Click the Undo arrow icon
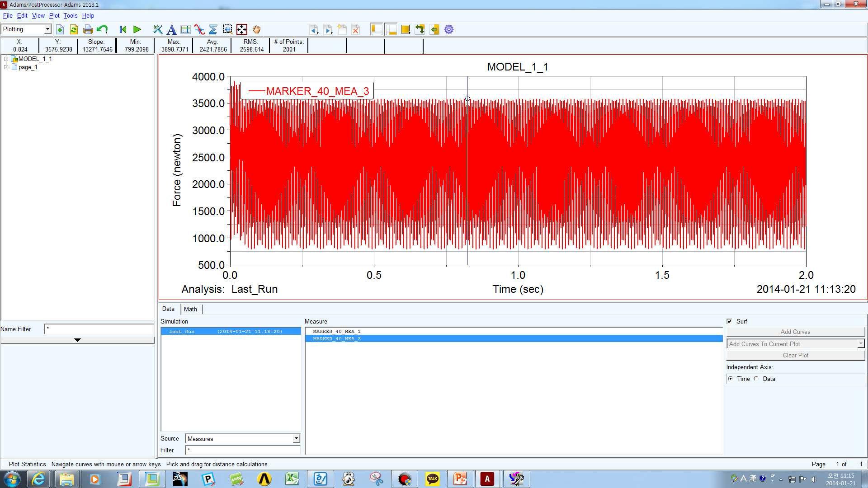Screen dimensions: 868x488 102,30
